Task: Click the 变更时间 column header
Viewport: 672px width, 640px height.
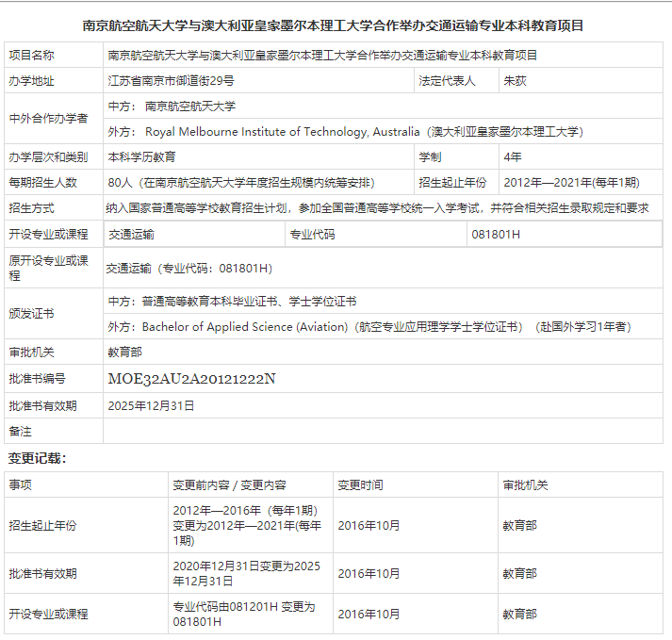Action: [360, 484]
